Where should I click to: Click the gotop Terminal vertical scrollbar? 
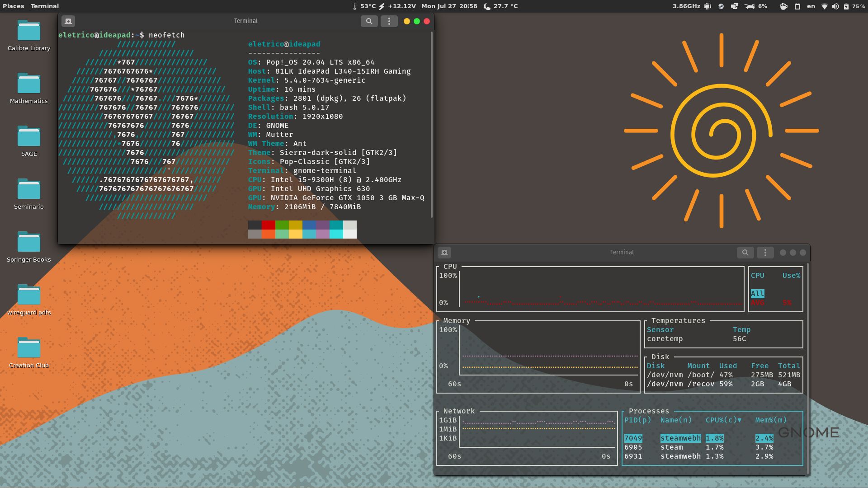click(808, 368)
